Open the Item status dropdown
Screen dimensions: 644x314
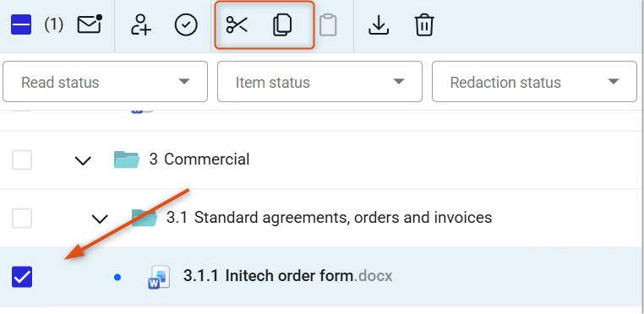click(x=319, y=82)
